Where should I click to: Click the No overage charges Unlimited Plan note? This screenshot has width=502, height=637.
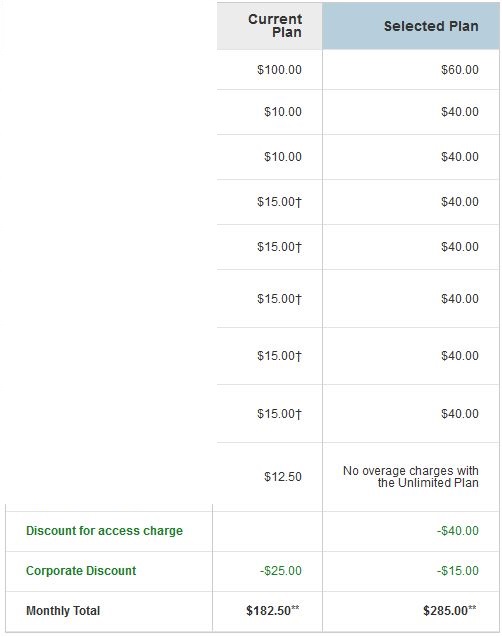point(411,477)
